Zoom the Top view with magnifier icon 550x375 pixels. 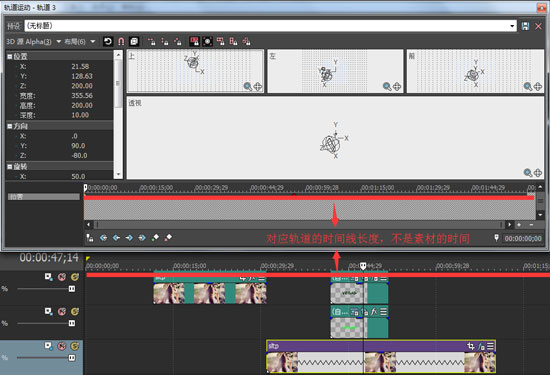coord(248,86)
